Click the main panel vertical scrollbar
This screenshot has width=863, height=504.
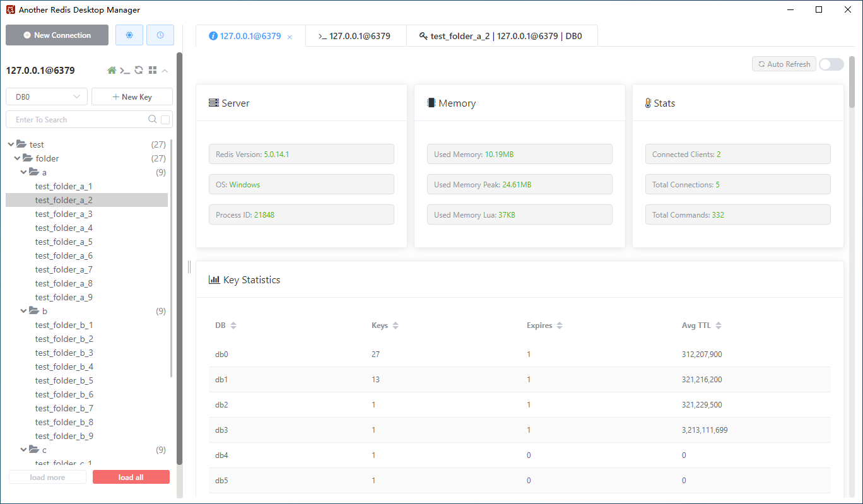[852, 82]
